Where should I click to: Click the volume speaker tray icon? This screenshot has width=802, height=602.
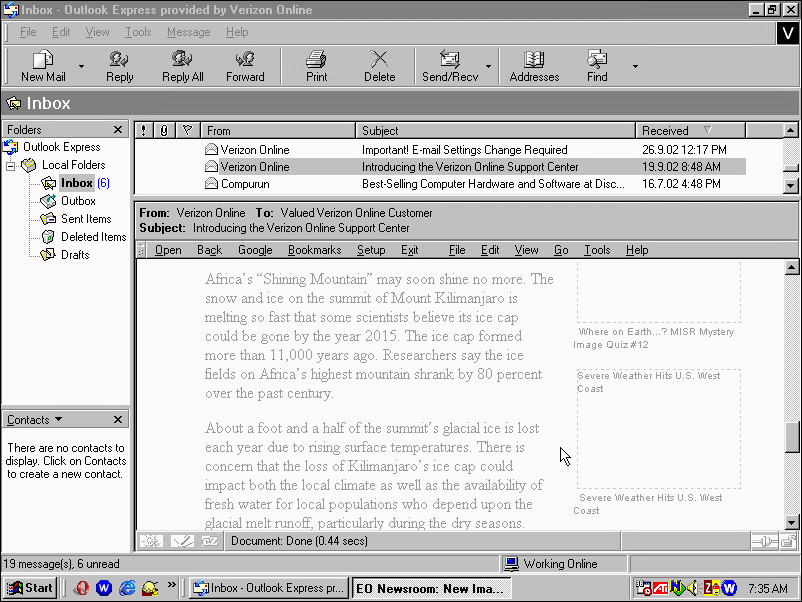click(x=692, y=588)
